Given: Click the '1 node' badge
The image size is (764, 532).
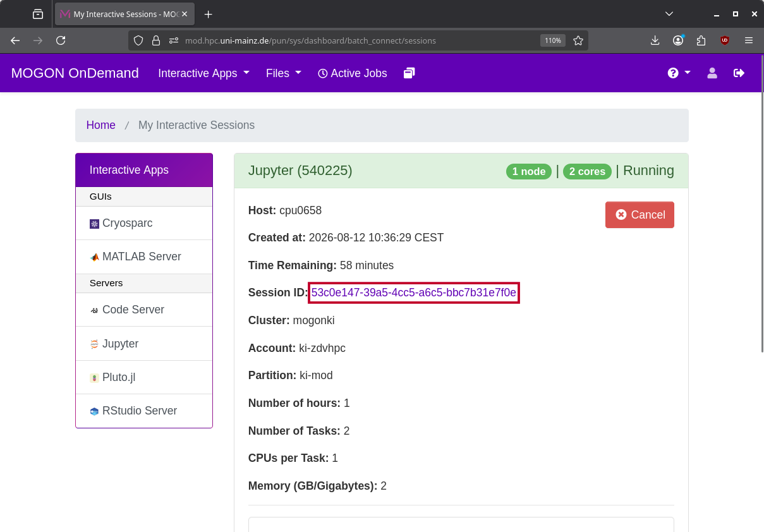Looking at the screenshot, I should click(529, 171).
